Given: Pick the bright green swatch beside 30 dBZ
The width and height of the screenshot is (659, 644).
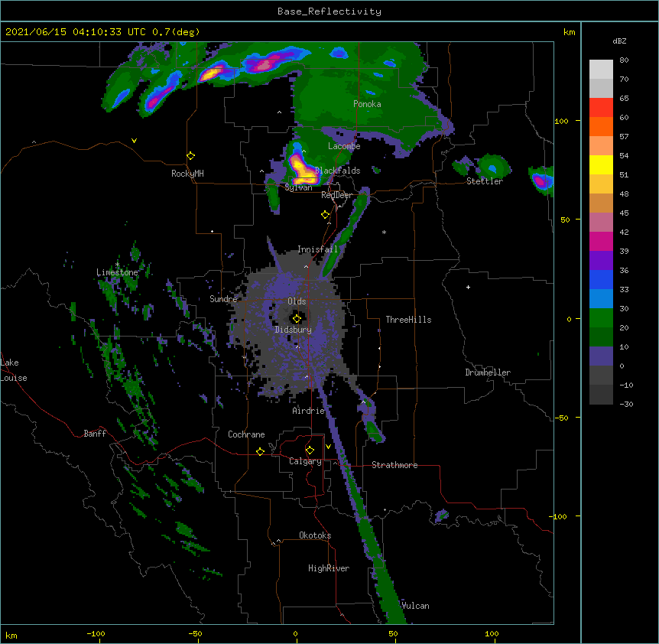Looking at the screenshot, I should tap(601, 318).
